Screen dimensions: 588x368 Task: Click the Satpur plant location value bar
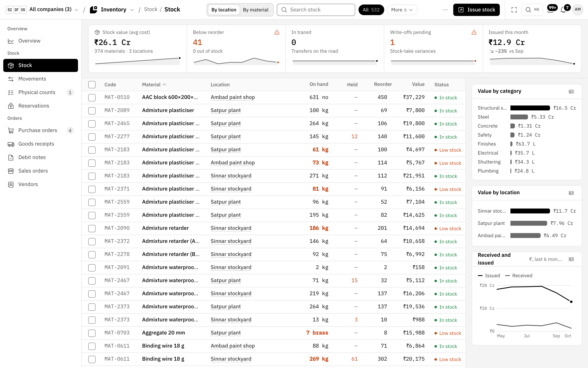(528, 223)
